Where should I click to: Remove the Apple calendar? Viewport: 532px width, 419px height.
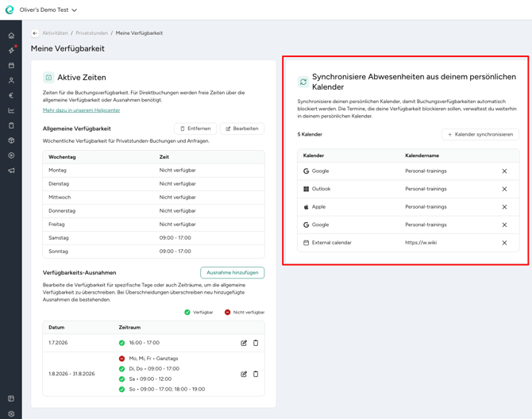coord(504,207)
